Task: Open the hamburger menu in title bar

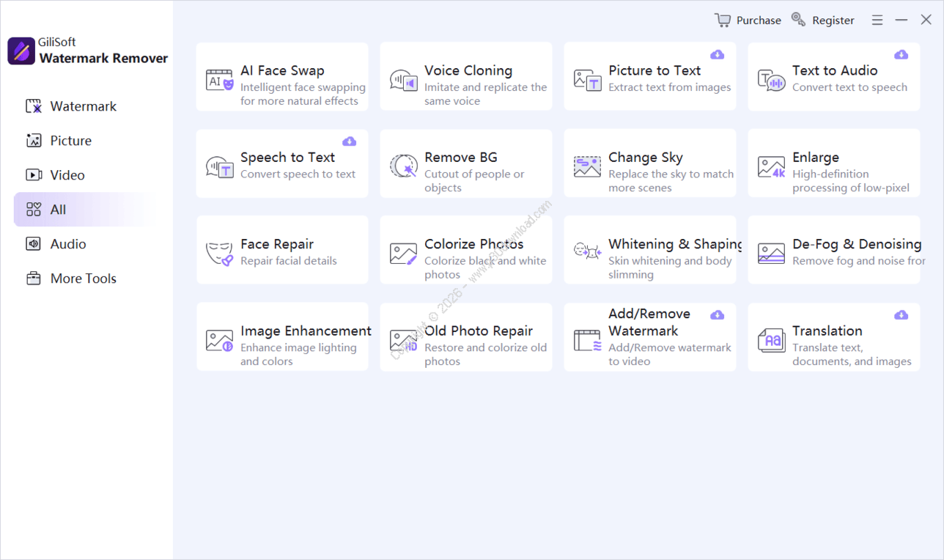Action: coord(877,21)
